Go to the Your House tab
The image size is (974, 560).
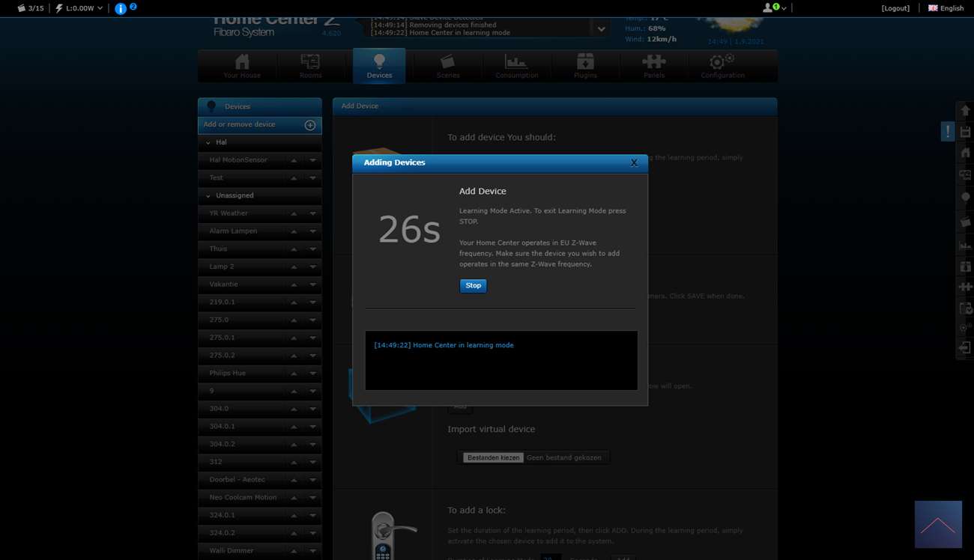[x=242, y=66]
